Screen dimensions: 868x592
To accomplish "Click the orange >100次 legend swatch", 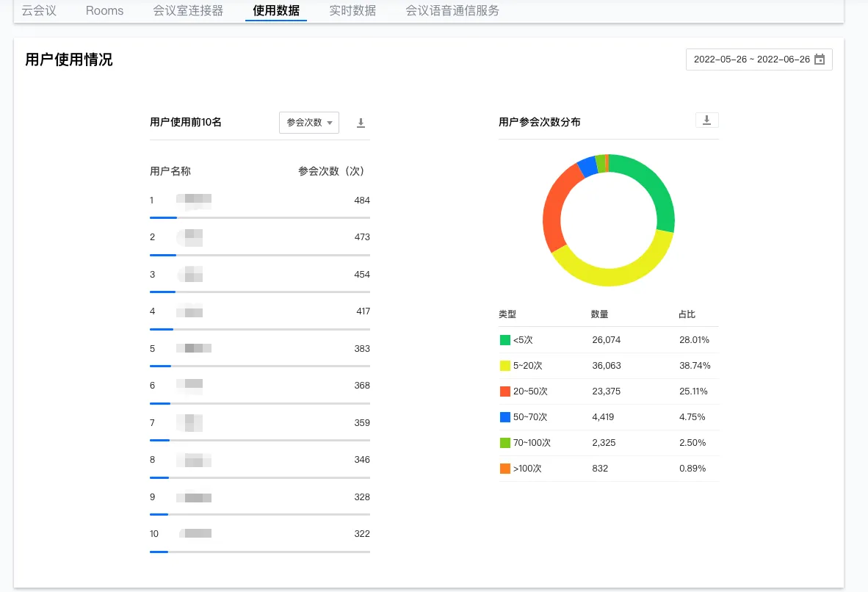I will pos(505,469).
